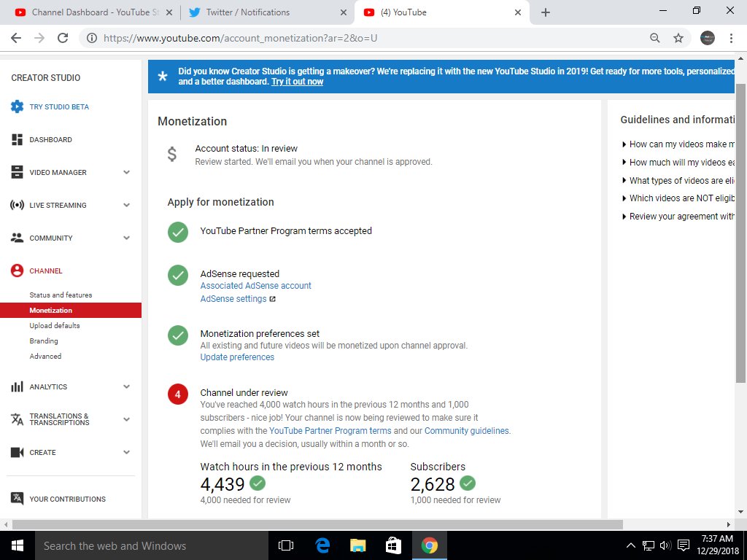Open File Explorer from the taskbar
This screenshot has width=747, height=560.
357,545
